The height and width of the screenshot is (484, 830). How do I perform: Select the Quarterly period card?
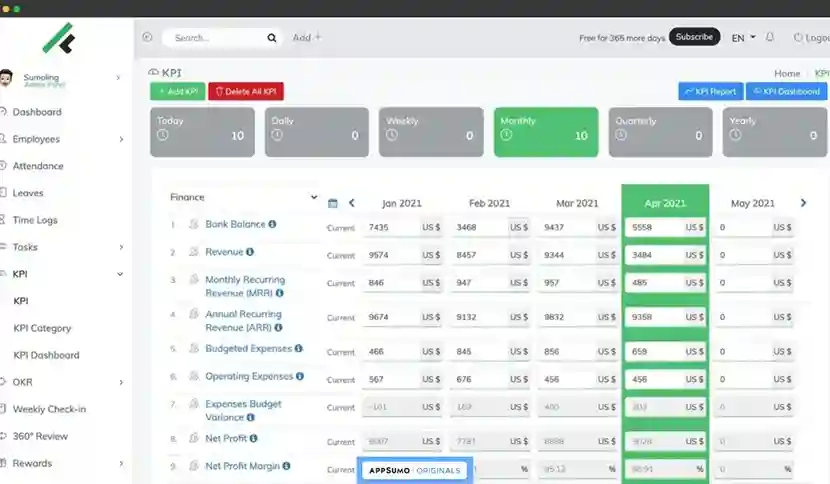click(661, 132)
